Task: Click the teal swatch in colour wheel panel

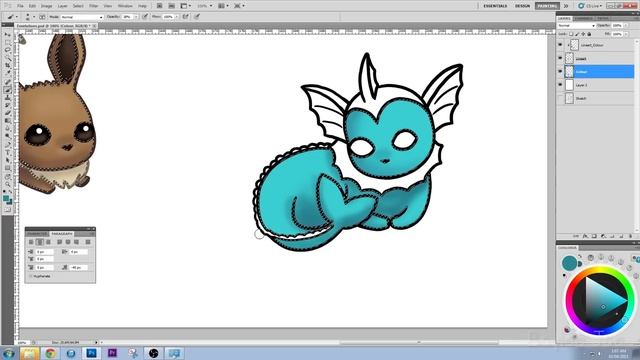Action: (x=569, y=263)
